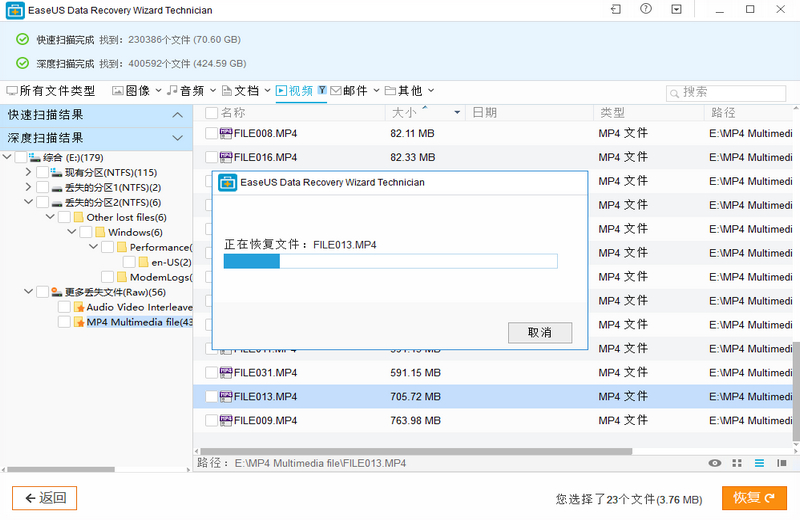
Task: Open the 图像 filter dropdown arrow
Action: coord(158,90)
